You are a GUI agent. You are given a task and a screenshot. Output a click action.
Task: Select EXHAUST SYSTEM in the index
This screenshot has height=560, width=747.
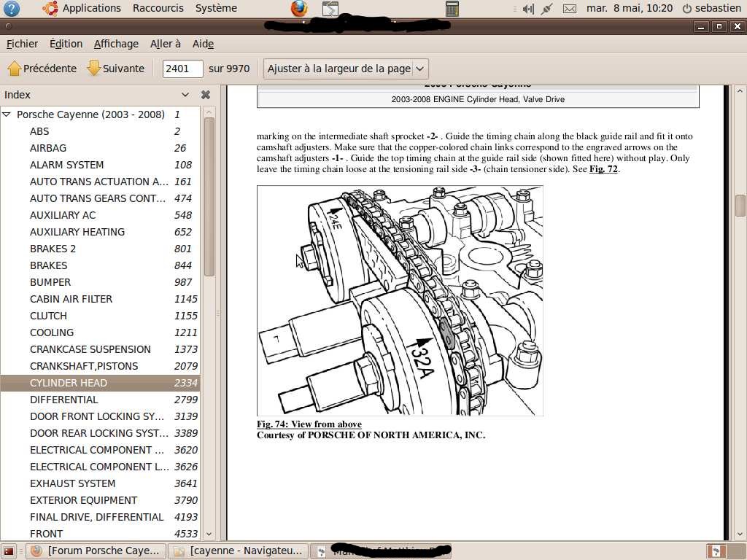coord(100,483)
